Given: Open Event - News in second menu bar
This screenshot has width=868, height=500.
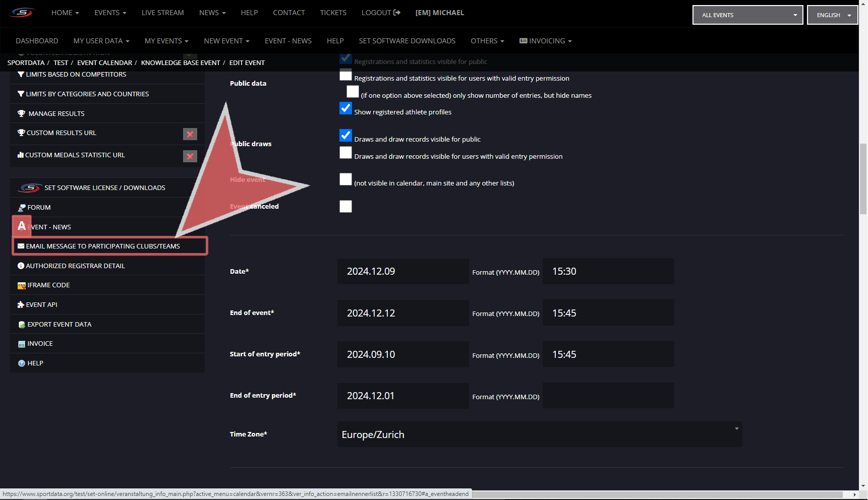Looking at the screenshot, I should click(288, 41).
